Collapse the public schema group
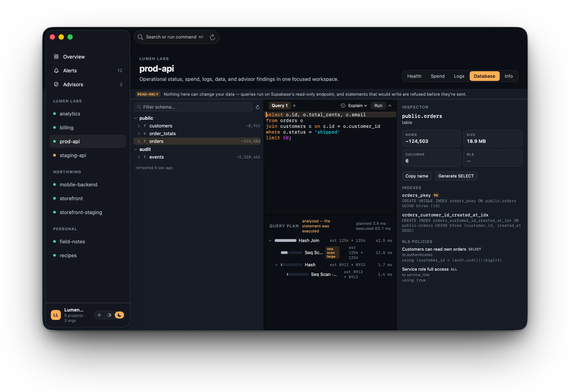Image resolution: width=570 pixels, height=392 pixels. (x=136, y=118)
